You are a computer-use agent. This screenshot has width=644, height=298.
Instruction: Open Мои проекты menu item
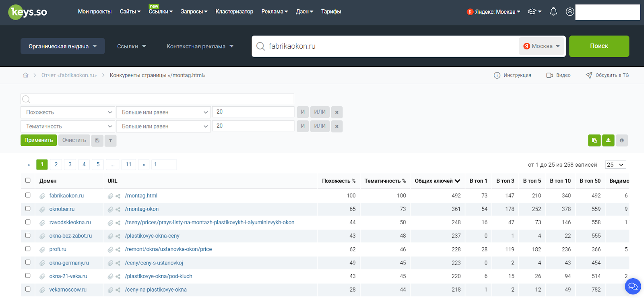[x=95, y=12]
